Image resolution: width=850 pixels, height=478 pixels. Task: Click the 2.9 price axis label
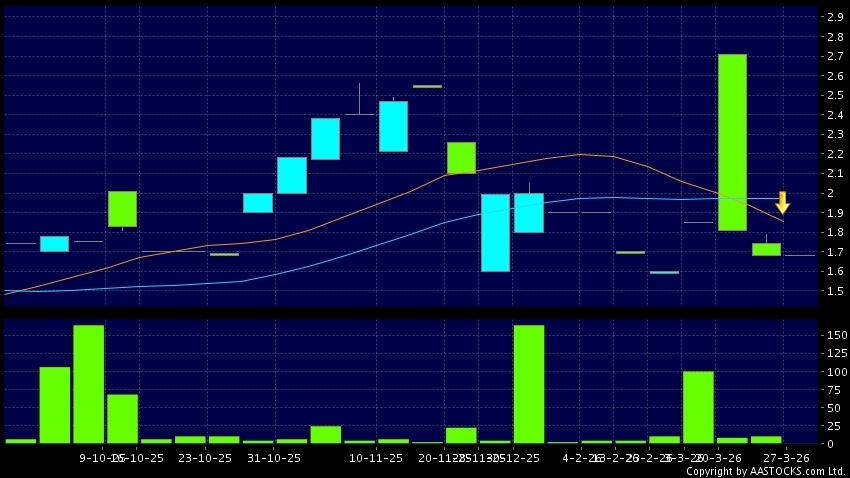[834, 17]
